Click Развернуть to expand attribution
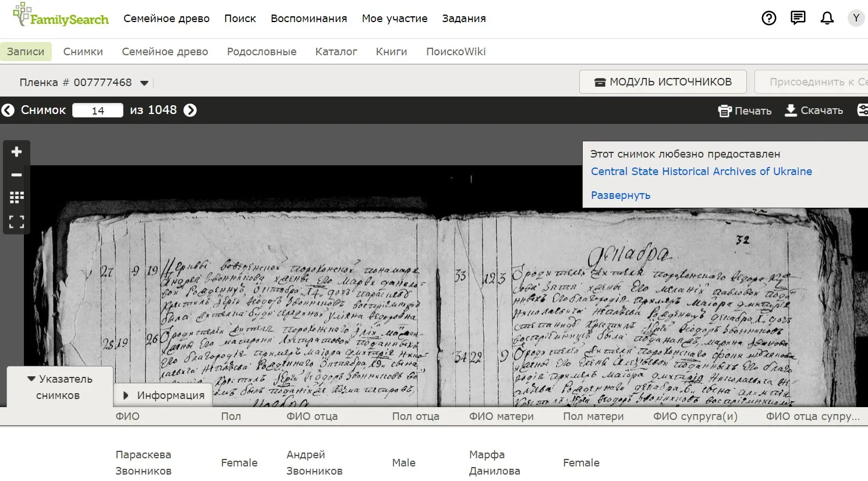 [x=620, y=195]
